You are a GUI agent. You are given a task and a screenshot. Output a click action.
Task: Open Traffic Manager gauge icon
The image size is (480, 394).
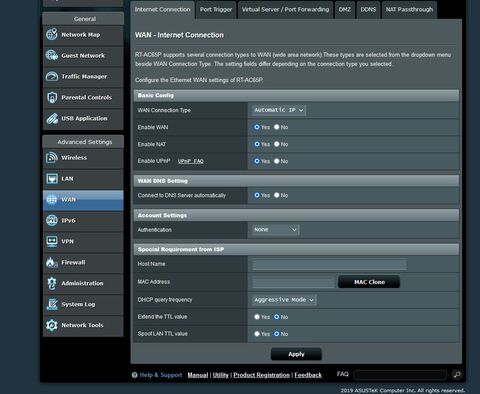point(52,76)
